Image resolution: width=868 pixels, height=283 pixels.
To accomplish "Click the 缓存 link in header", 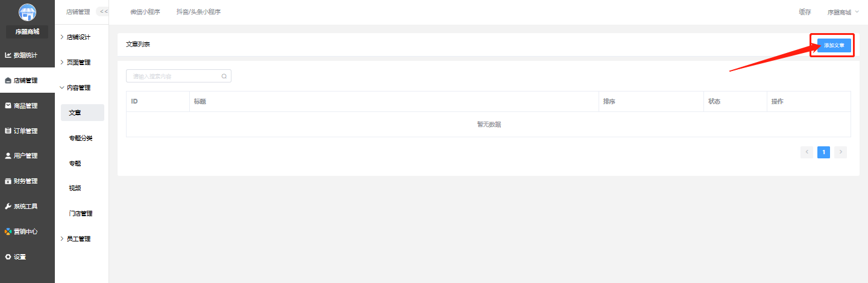I will pyautogui.click(x=805, y=12).
